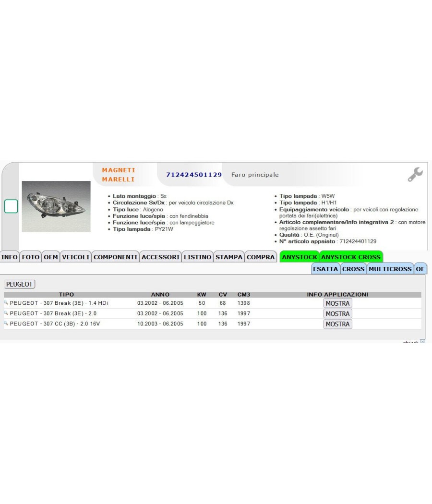Select the COMPRA tab
This screenshot has width=432, height=504.
[x=261, y=257]
